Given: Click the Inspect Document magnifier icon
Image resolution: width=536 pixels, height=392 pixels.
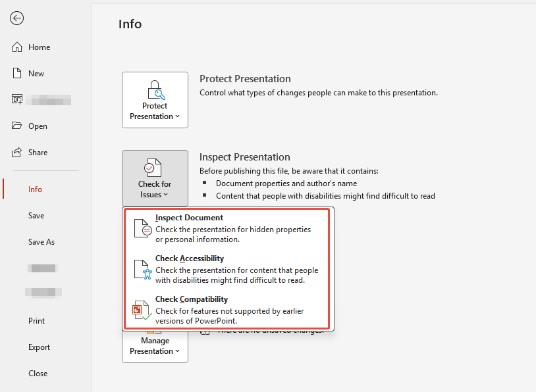Looking at the screenshot, I should click(x=142, y=228).
